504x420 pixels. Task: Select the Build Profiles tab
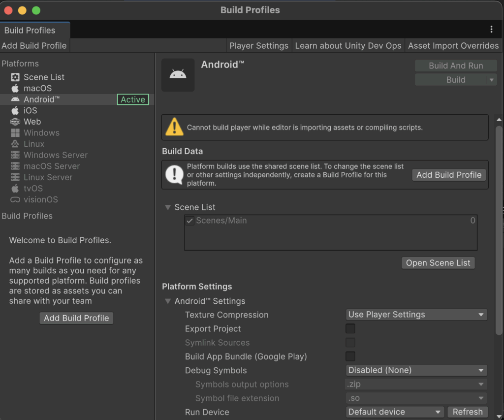click(x=35, y=30)
